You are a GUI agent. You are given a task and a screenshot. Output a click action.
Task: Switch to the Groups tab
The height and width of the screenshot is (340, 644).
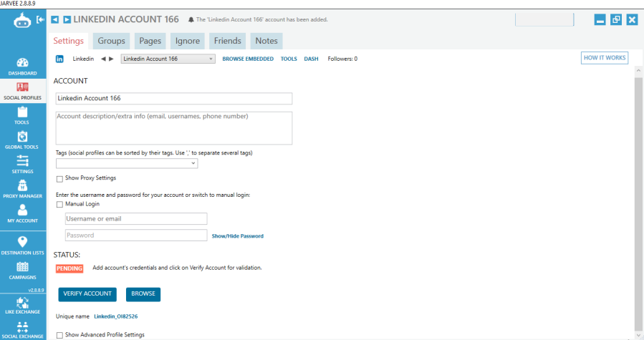(111, 41)
